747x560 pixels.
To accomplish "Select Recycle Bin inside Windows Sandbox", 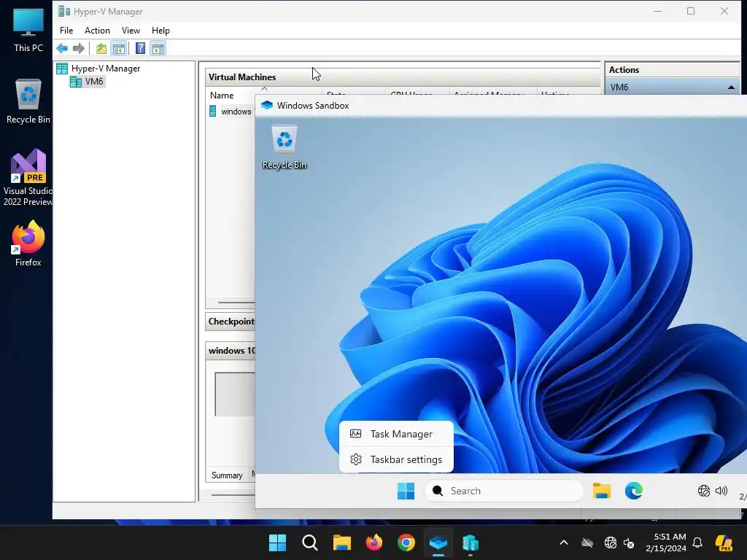I will pos(285,147).
